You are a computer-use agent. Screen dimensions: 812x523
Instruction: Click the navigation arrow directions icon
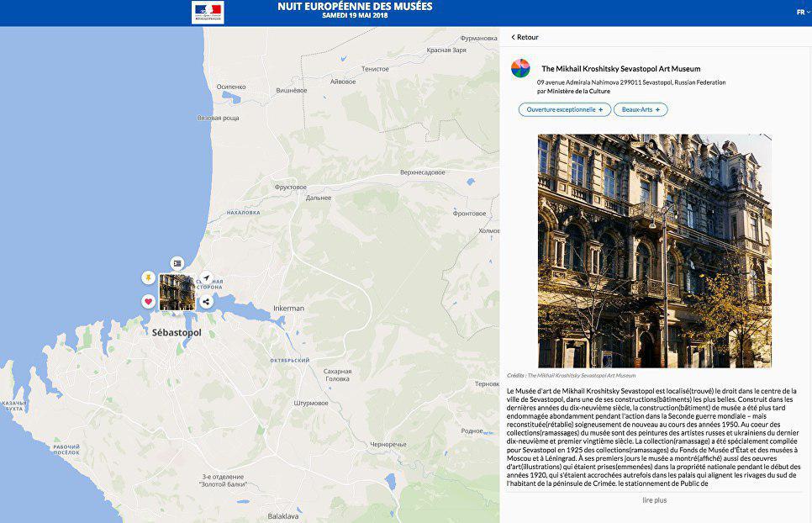206,277
